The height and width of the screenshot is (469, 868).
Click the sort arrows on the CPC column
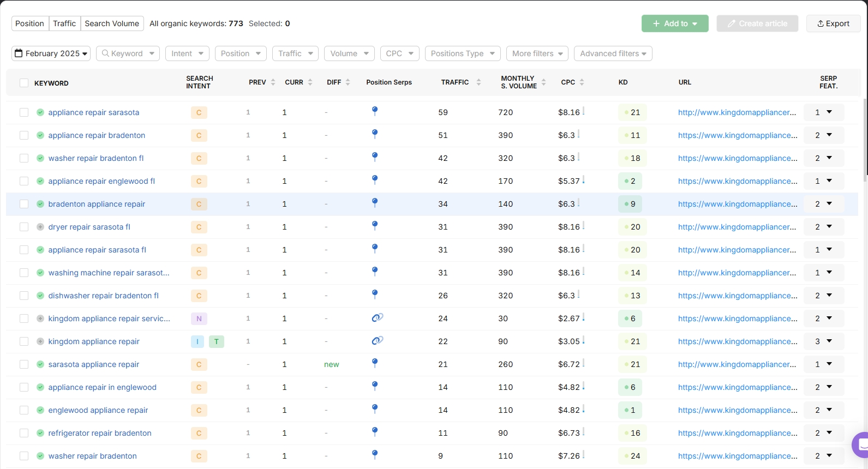[582, 82]
